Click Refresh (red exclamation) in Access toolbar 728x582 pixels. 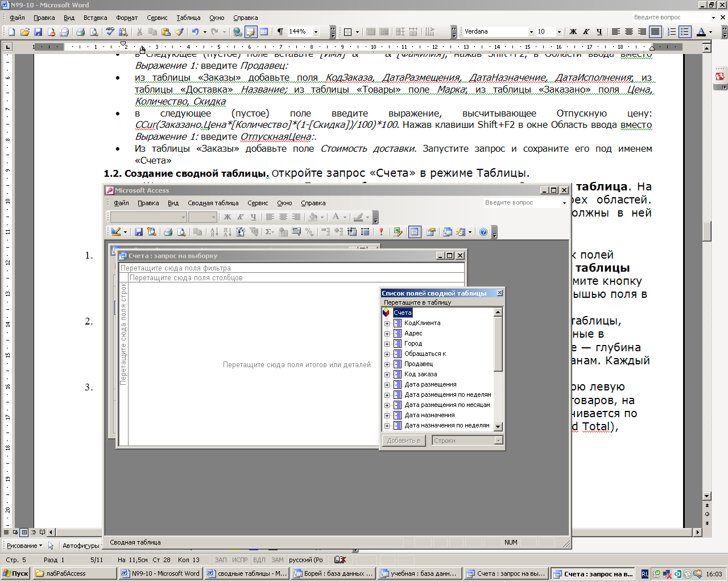point(381,232)
